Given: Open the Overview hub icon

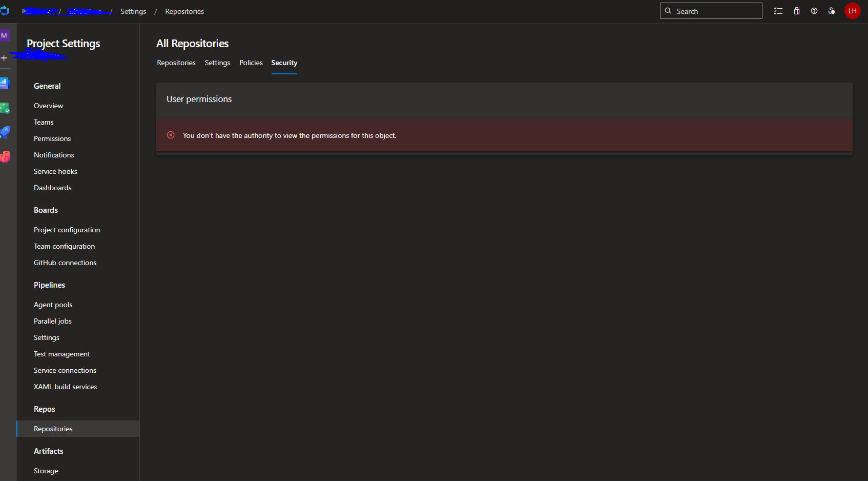Looking at the screenshot, I should coord(5,83).
